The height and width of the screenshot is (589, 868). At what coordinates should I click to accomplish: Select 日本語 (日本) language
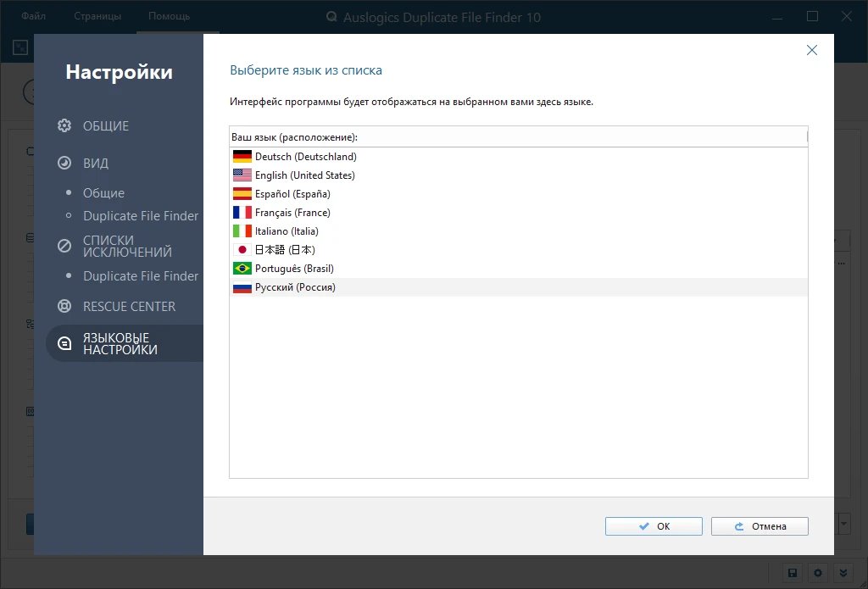tap(519, 250)
